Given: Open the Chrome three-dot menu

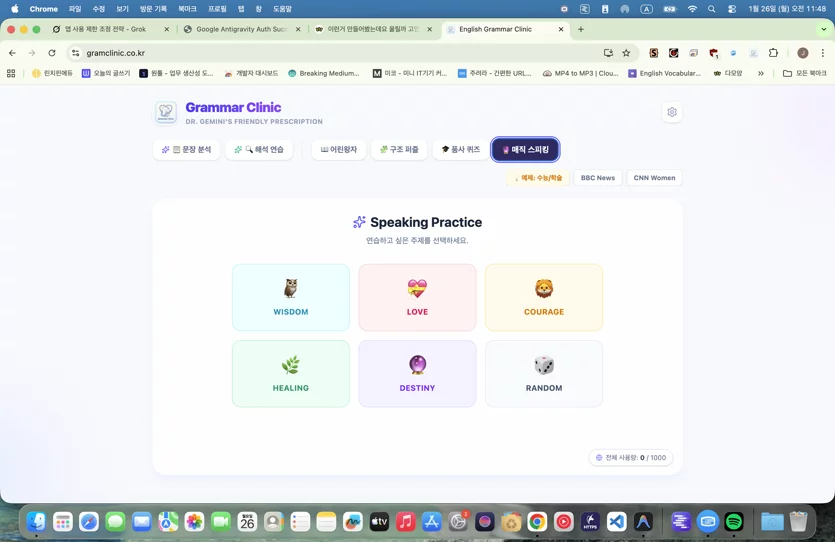Looking at the screenshot, I should 822,53.
